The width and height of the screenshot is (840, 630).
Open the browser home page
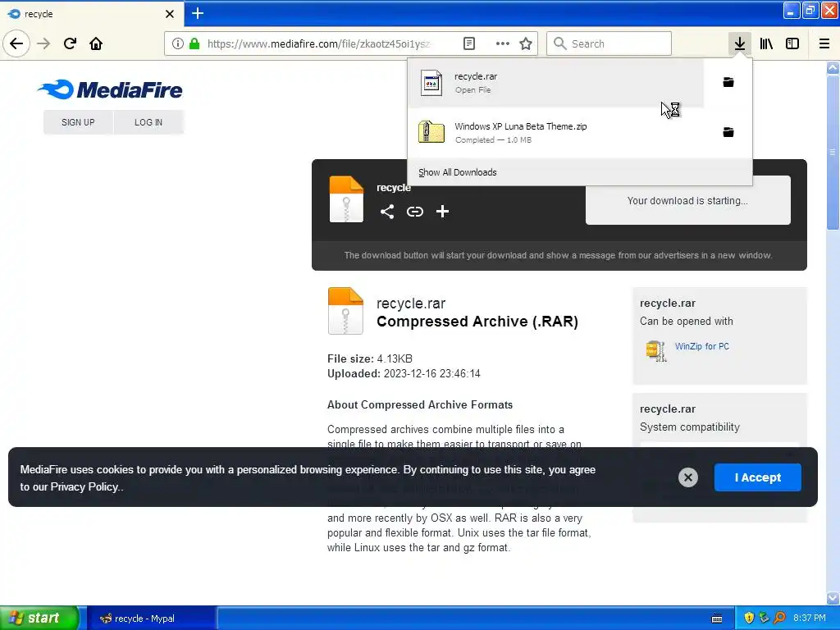pos(96,43)
